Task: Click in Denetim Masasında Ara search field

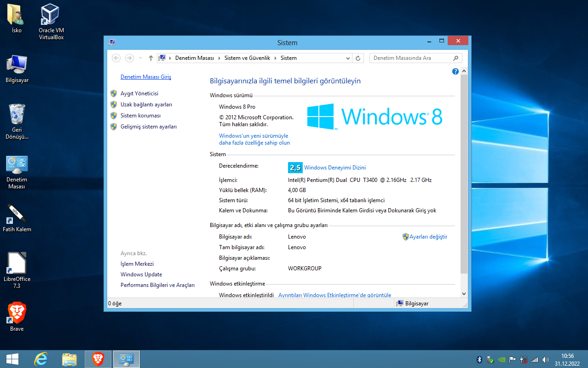Action: pos(412,58)
